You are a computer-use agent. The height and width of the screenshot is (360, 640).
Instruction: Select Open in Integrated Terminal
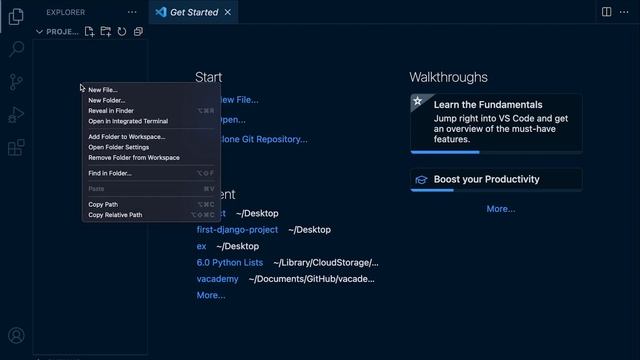click(151, 121)
